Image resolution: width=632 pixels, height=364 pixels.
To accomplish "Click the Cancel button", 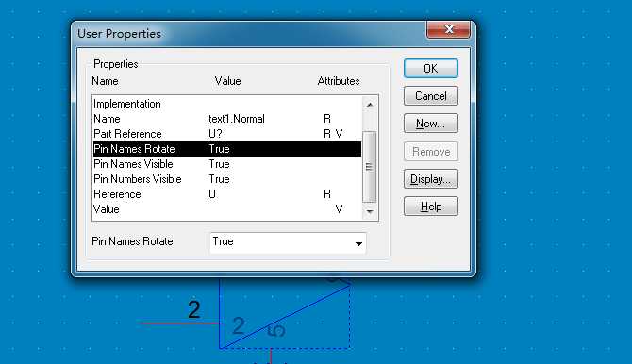I will tap(430, 96).
